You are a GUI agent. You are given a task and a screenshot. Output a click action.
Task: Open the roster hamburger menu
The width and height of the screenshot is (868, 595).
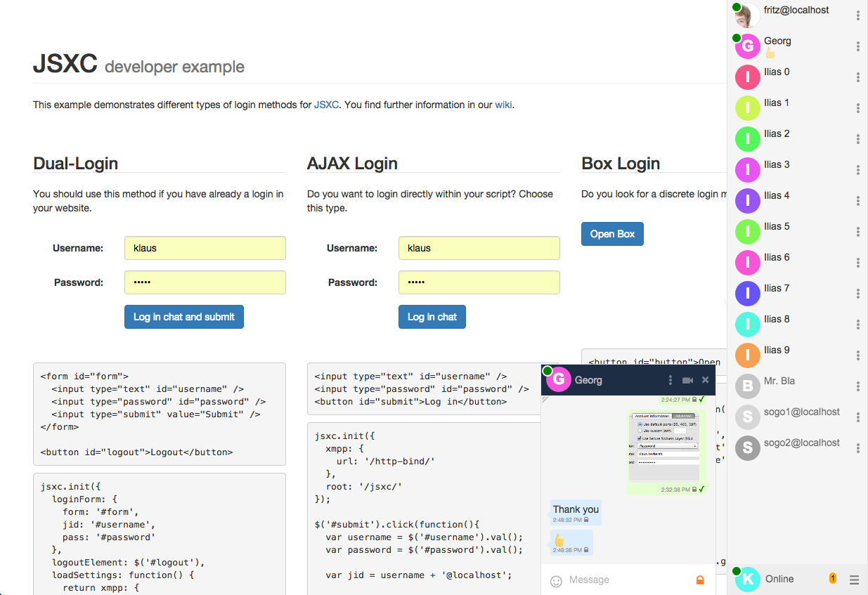click(855, 580)
